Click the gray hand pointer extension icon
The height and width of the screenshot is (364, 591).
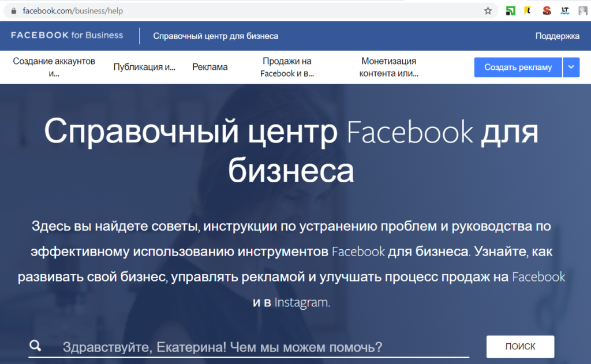[x=582, y=10]
